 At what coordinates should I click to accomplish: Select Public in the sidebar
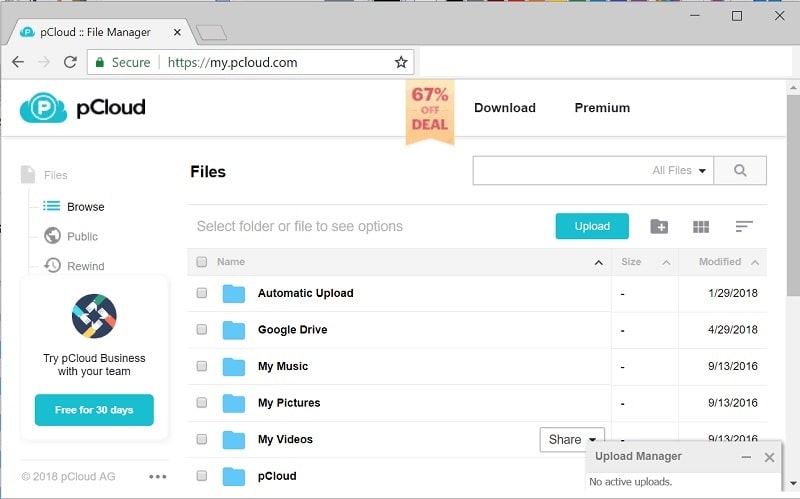click(x=82, y=236)
